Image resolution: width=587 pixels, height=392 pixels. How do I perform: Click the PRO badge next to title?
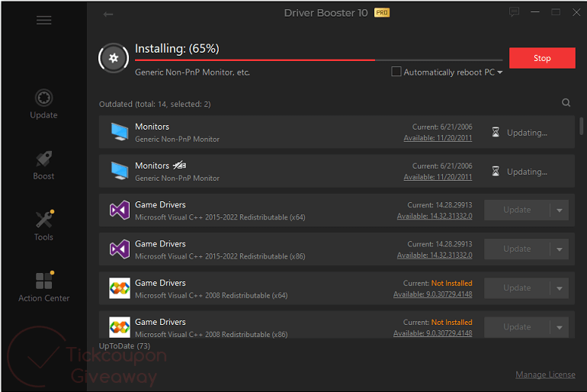point(382,13)
